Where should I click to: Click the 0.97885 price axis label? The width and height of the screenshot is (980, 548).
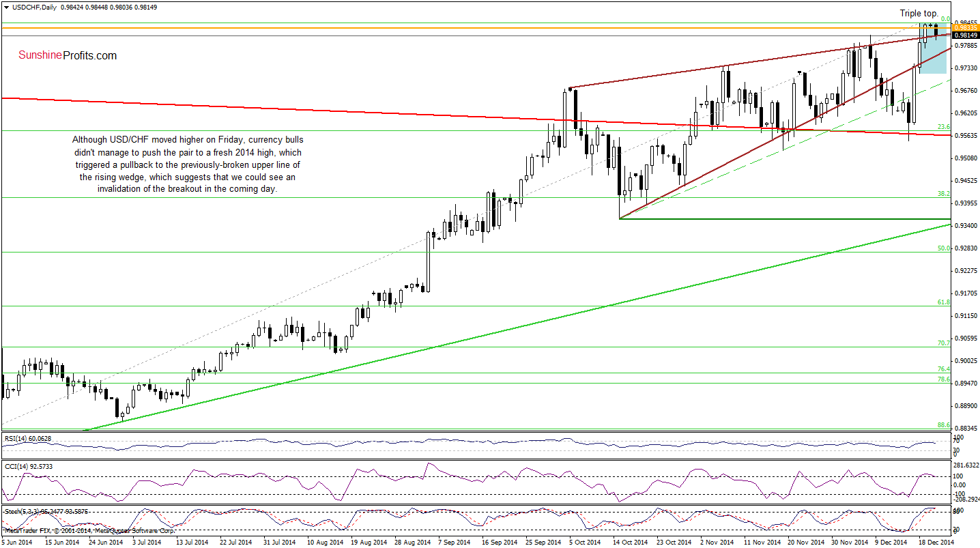(966, 46)
